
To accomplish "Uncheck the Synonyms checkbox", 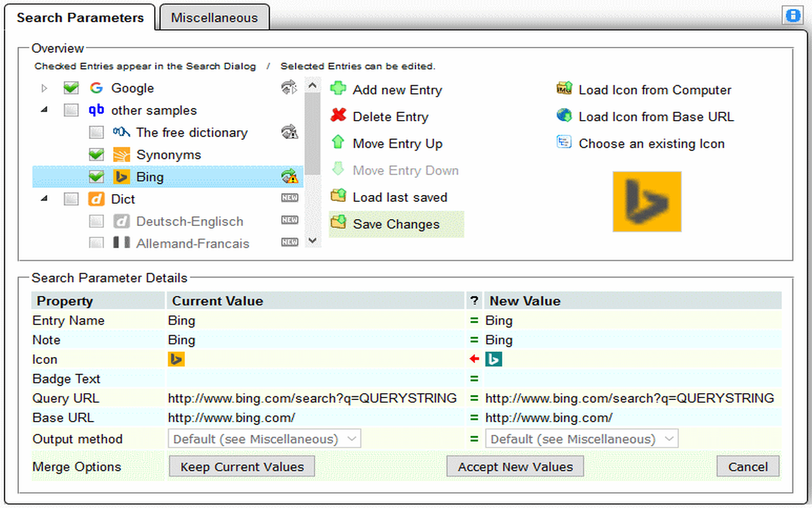I will pyautogui.click(x=96, y=155).
